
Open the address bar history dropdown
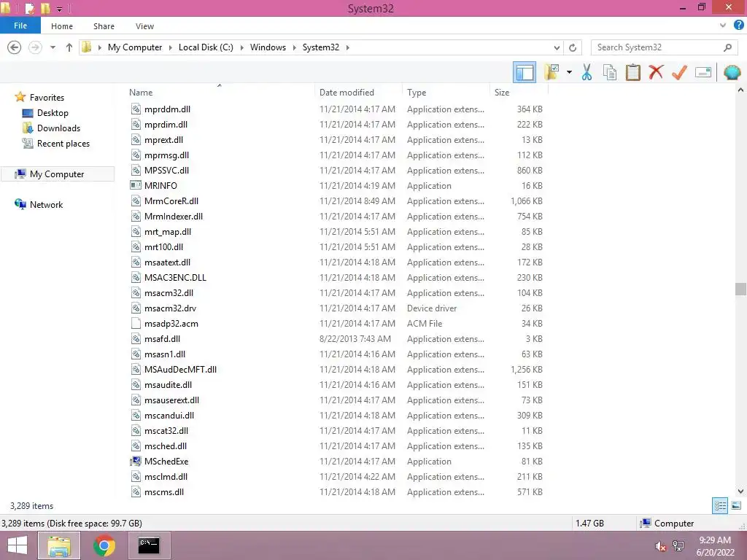557,47
